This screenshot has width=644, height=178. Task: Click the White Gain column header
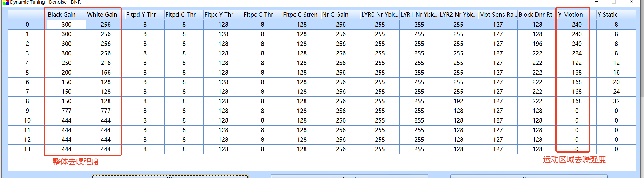[x=102, y=15]
